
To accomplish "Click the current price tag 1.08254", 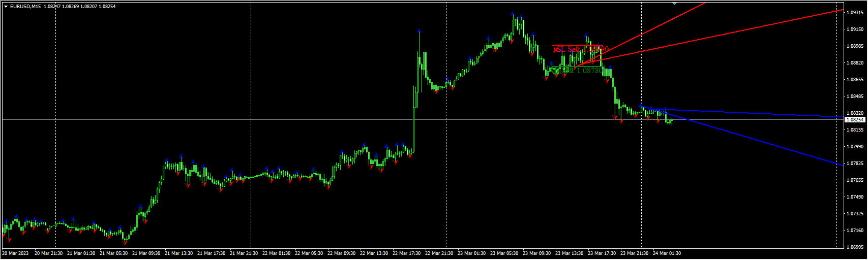I will pos(855,120).
